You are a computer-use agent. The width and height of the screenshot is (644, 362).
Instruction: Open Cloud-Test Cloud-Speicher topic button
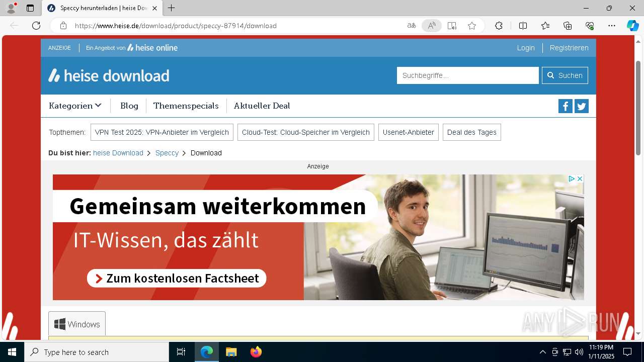click(x=306, y=132)
